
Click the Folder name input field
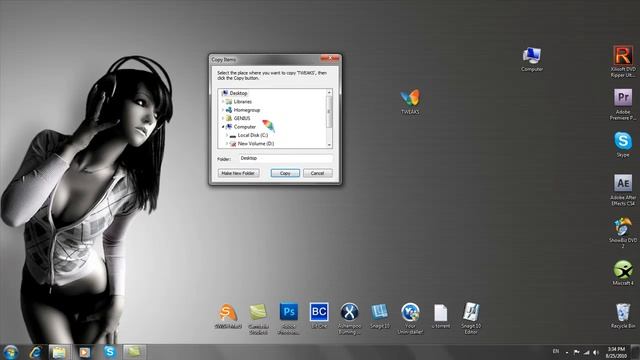coord(285,158)
